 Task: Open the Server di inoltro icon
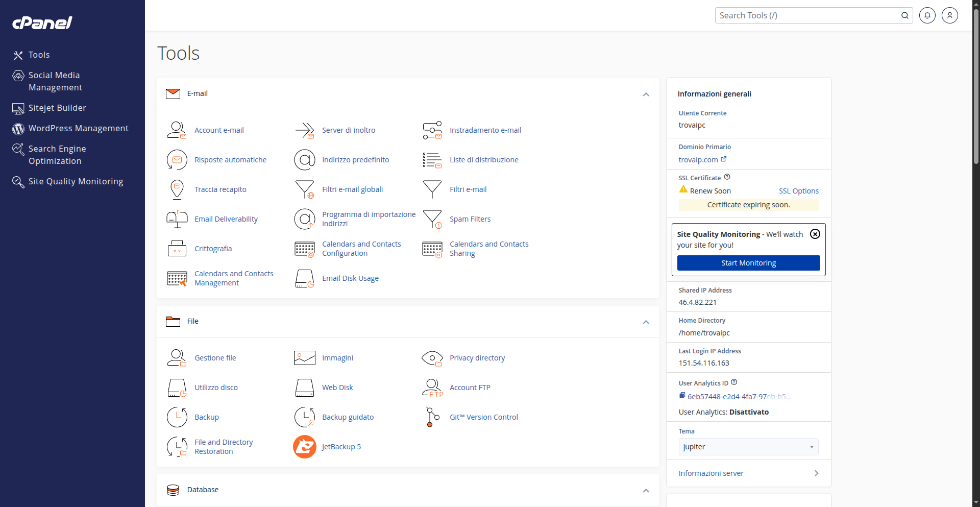click(304, 130)
